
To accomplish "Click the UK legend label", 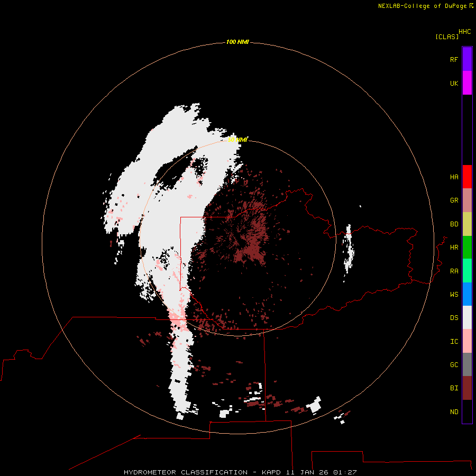I will coord(454,83).
